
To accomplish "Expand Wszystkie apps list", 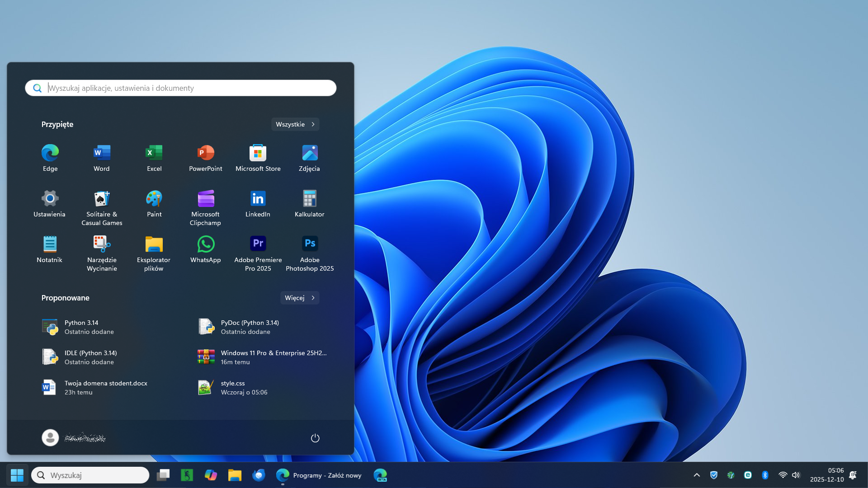I will pyautogui.click(x=295, y=124).
